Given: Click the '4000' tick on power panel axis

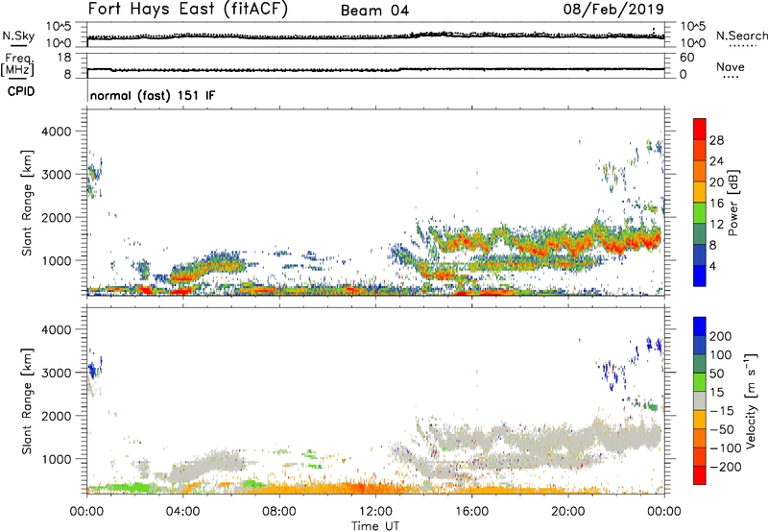Looking at the screenshot, I should [x=56, y=132].
